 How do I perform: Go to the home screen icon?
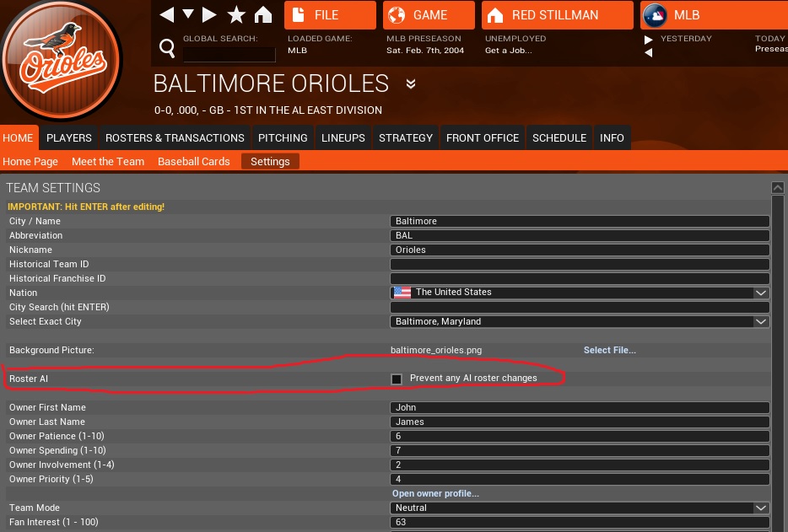tap(263, 14)
